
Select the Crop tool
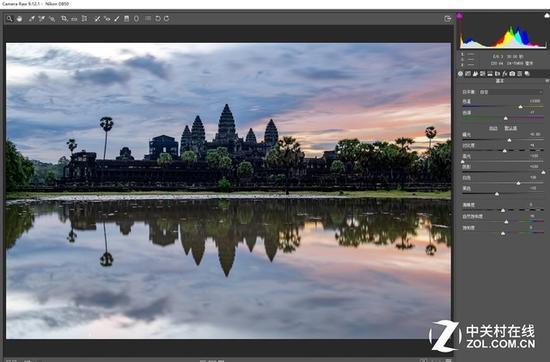pos(64,19)
